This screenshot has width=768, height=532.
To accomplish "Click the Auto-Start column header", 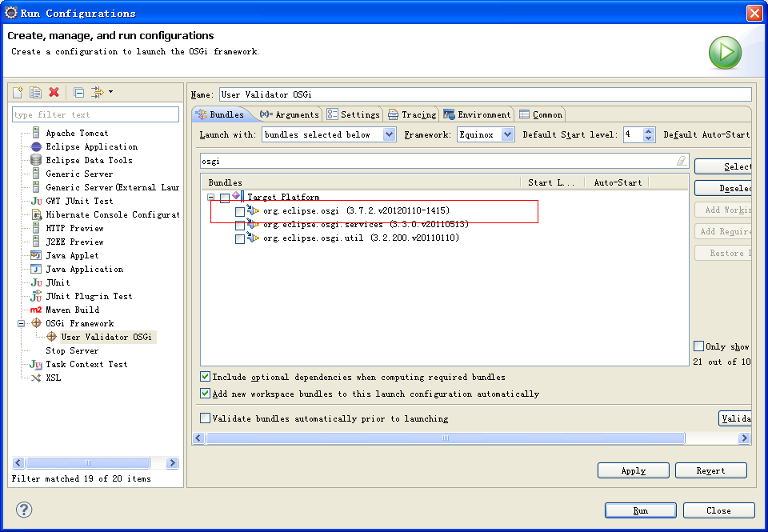I will click(618, 182).
